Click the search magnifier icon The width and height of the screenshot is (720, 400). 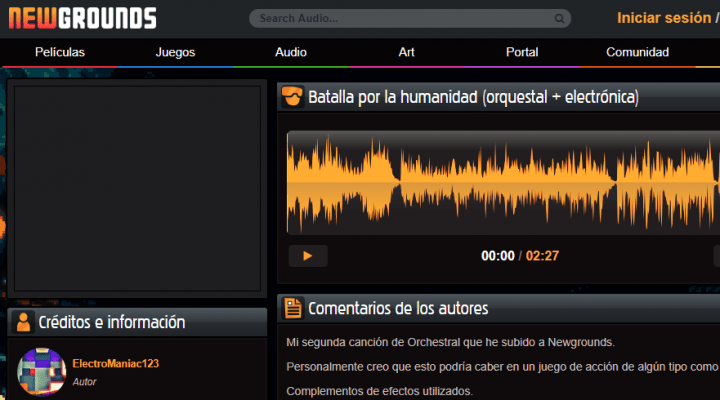click(559, 18)
